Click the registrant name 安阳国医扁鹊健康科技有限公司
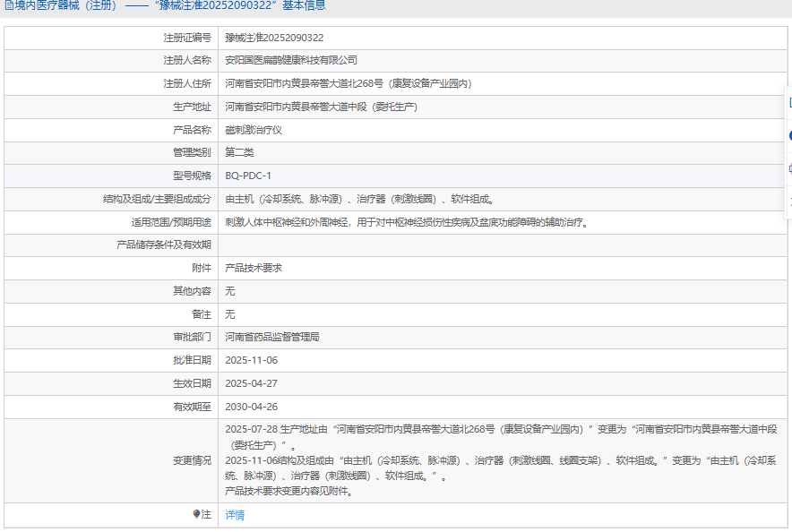 291,60
